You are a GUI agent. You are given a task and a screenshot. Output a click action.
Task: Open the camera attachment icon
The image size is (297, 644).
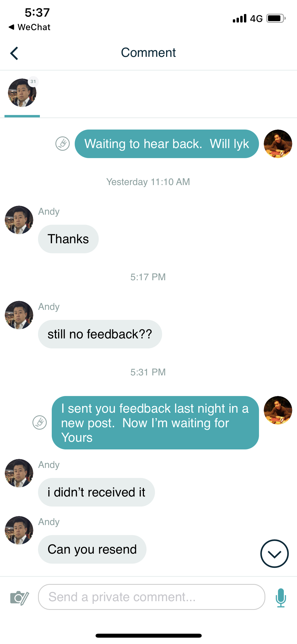pos(19,598)
